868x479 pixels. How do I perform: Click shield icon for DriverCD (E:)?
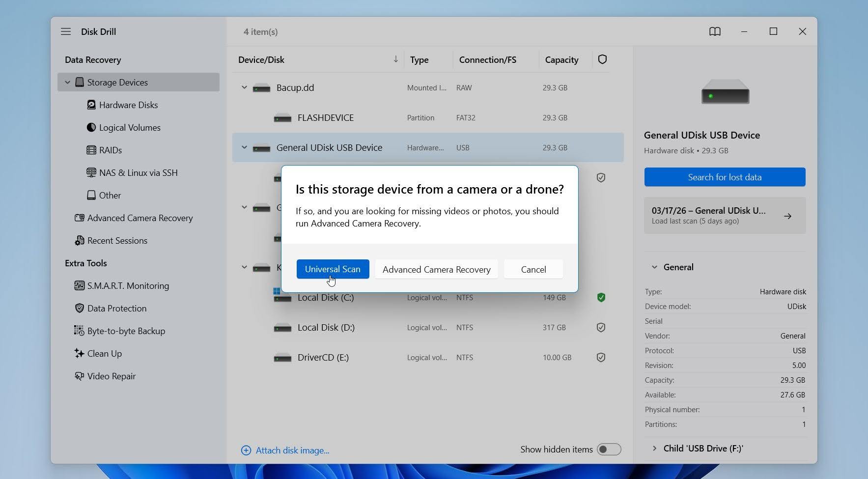tap(601, 357)
